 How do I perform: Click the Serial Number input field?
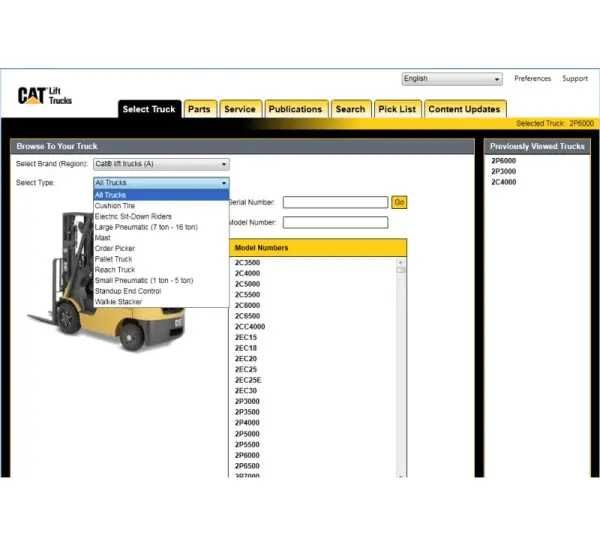[x=336, y=202]
